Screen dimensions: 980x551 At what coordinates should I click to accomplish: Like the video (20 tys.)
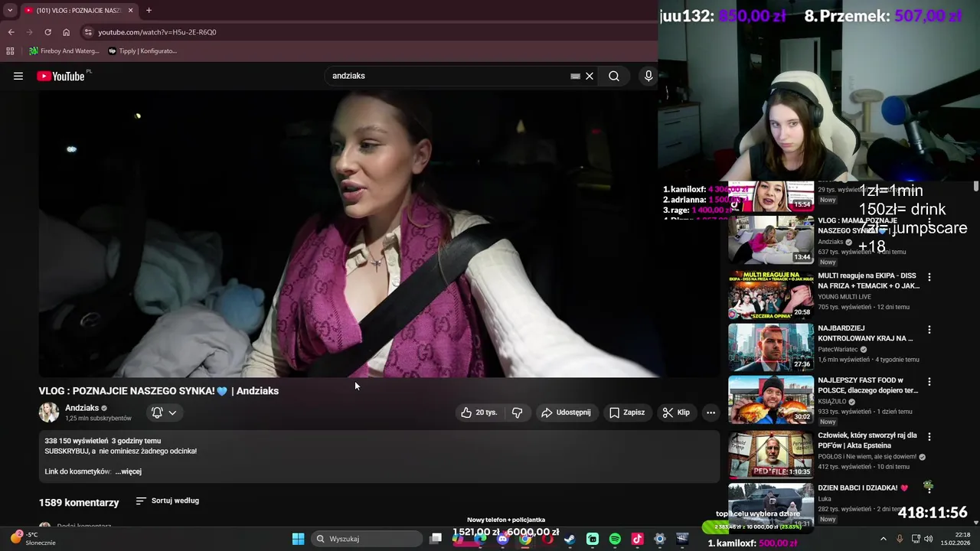(x=479, y=412)
